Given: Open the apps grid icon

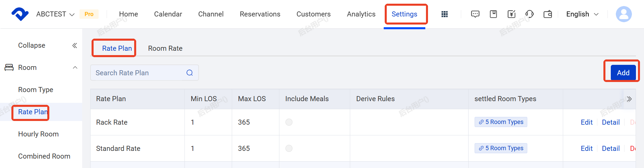Looking at the screenshot, I should coord(444,14).
